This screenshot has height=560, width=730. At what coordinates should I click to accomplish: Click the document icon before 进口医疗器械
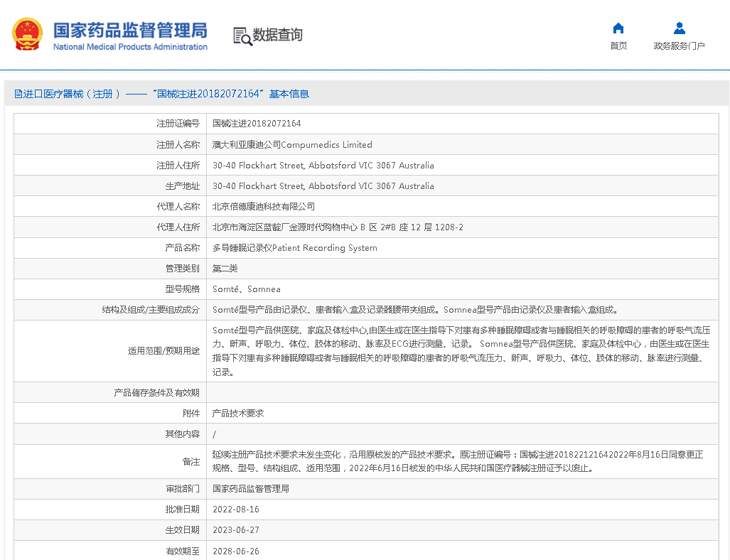tap(18, 94)
